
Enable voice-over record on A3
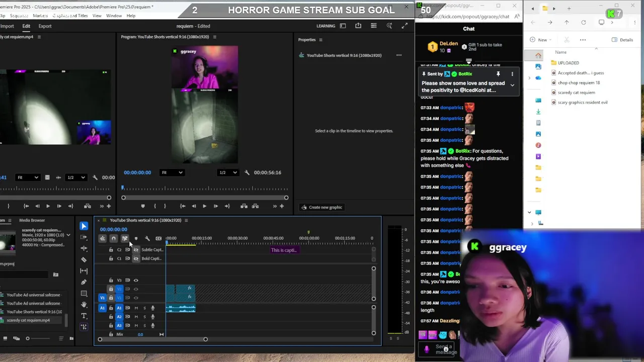(x=153, y=325)
